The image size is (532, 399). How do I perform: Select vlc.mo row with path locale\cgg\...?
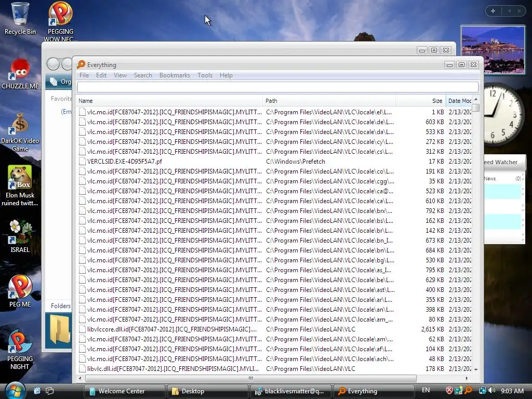coord(274,181)
